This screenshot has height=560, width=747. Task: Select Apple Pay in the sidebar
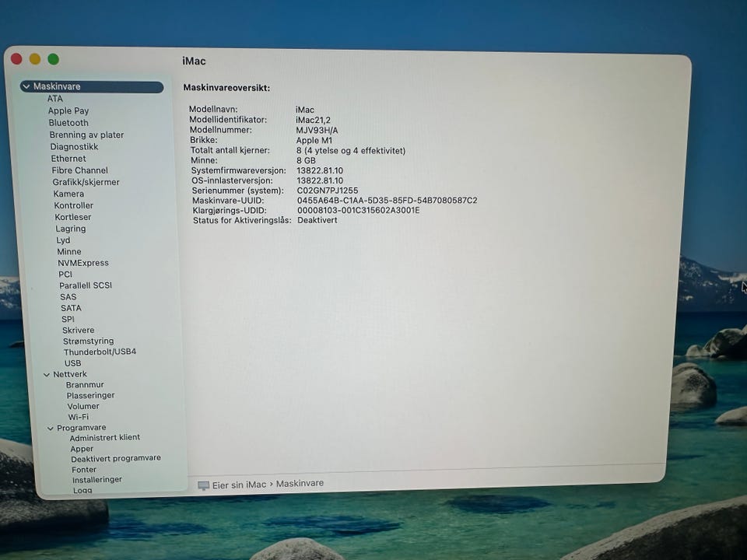click(68, 110)
